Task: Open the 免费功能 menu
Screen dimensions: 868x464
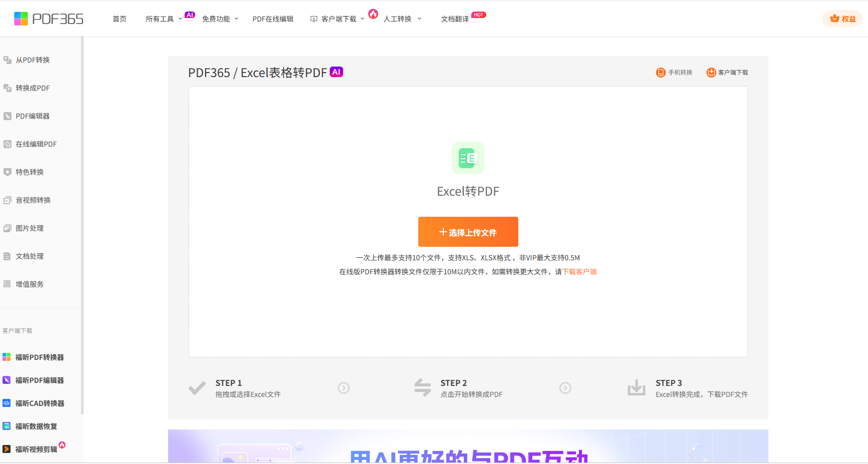Action: pyautogui.click(x=216, y=19)
